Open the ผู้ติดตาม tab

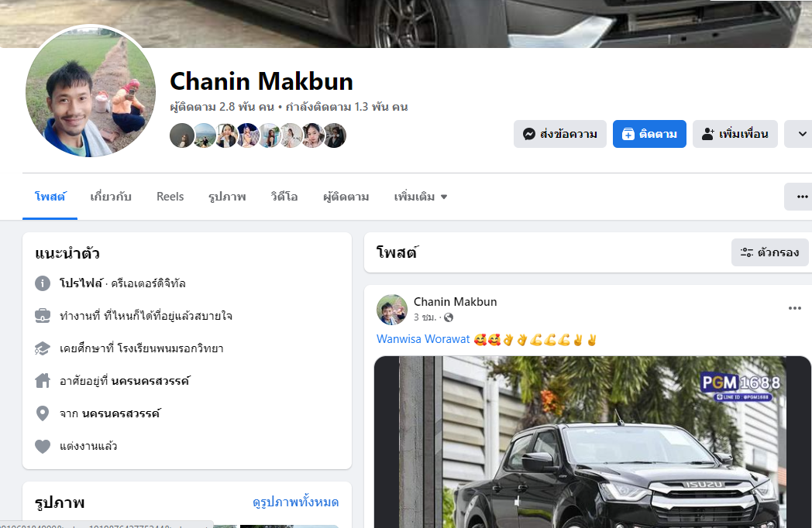[346, 197]
